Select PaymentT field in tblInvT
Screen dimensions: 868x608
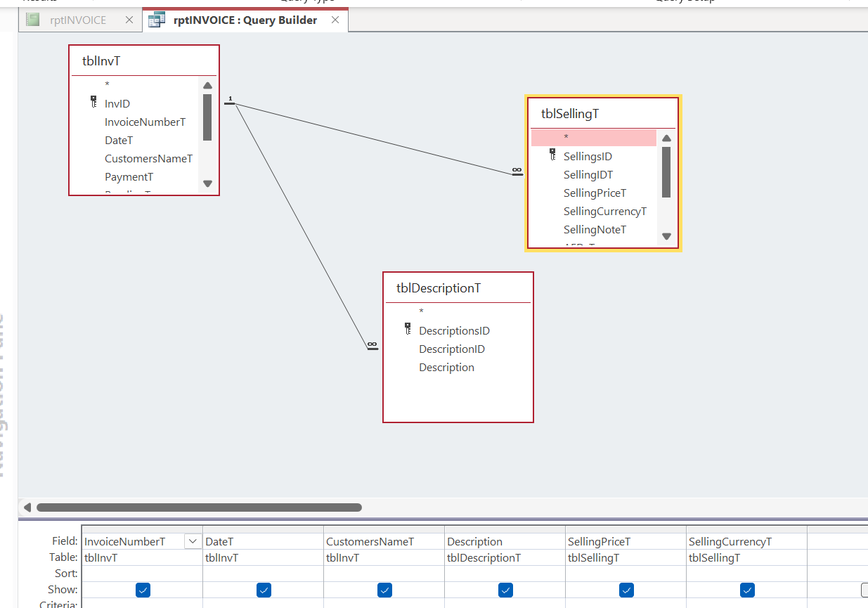(129, 176)
